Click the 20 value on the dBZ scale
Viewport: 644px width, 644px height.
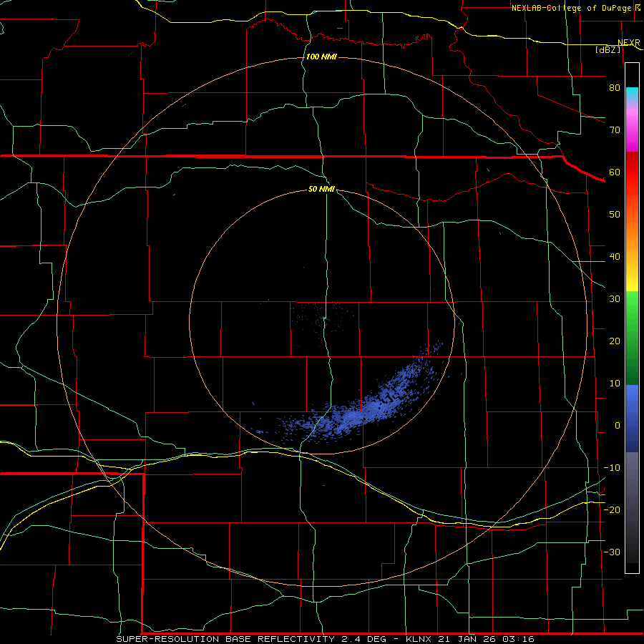pyautogui.click(x=615, y=341)
